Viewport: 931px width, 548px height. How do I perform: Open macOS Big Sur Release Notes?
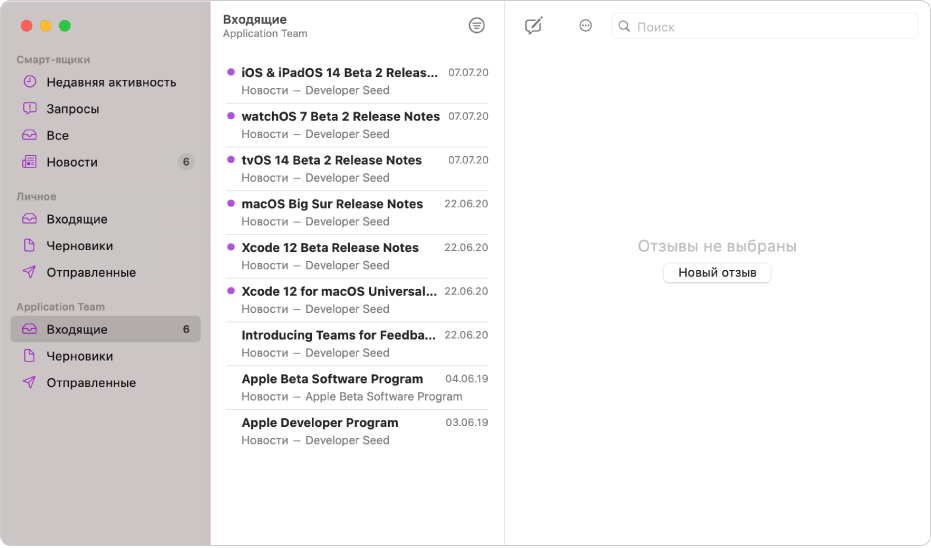click(x=357, y=212)
